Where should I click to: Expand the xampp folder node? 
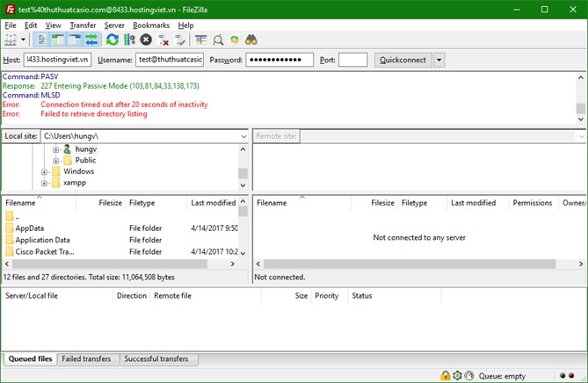pyautogui.click(x=44, y=184)
